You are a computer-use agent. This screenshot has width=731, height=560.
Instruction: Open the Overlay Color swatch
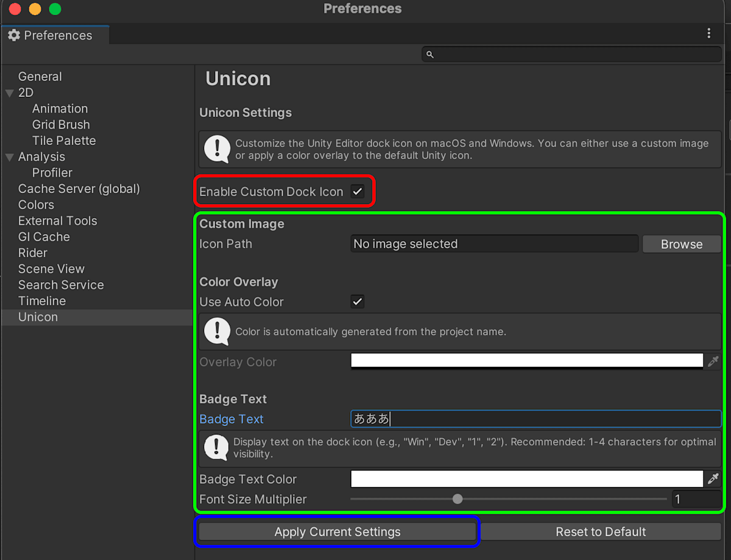coord(527,361)
